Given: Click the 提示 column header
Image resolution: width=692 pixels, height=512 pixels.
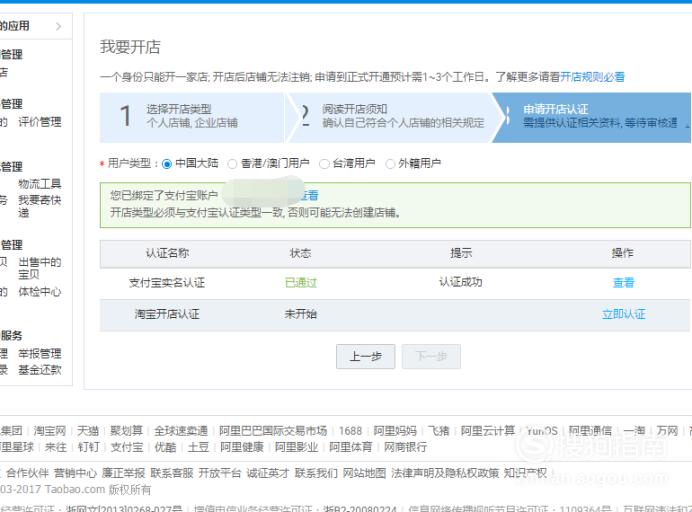Looking at the screenshot, I should coord(461,253).
